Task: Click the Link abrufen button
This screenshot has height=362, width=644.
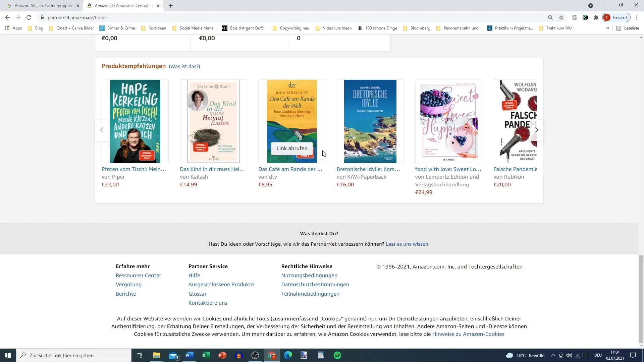Action: (x=292, y=148)
